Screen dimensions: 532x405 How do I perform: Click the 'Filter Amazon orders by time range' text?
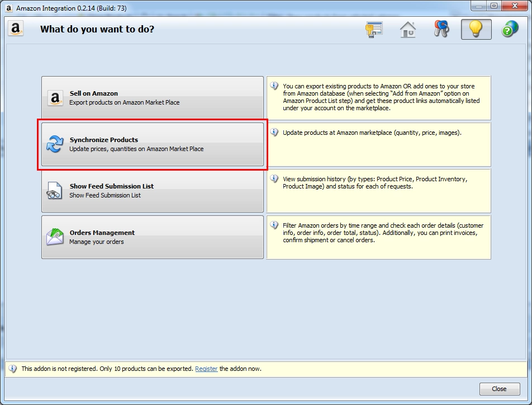point(383,233)
